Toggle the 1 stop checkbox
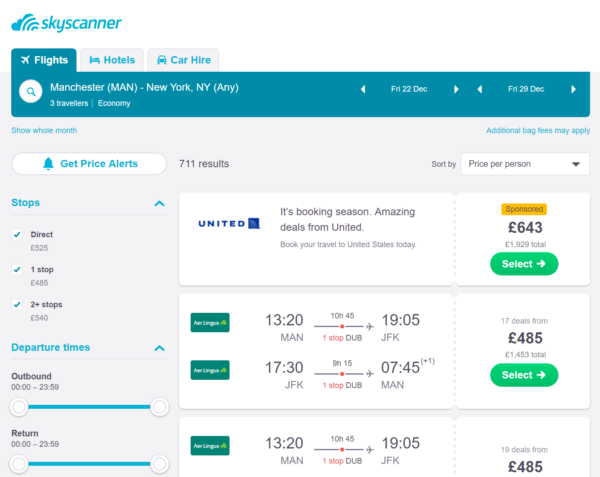Image resolution: width=600 pixels, height=477 pixels. click(17, 269)
